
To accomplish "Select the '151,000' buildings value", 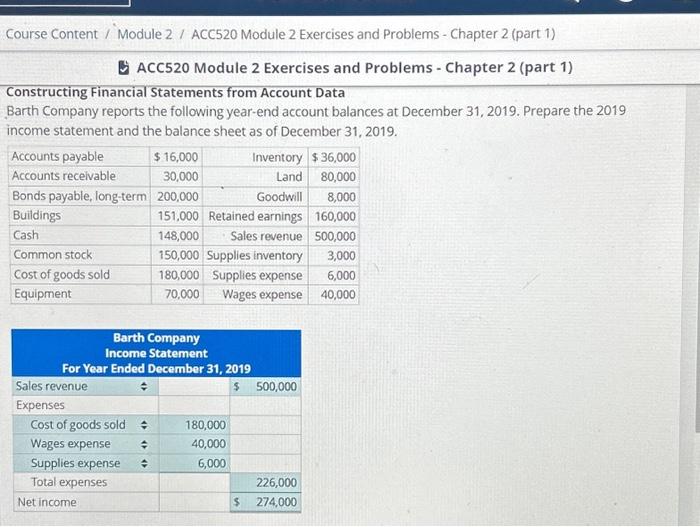I will pyautogui.click(x=176, y=216).
